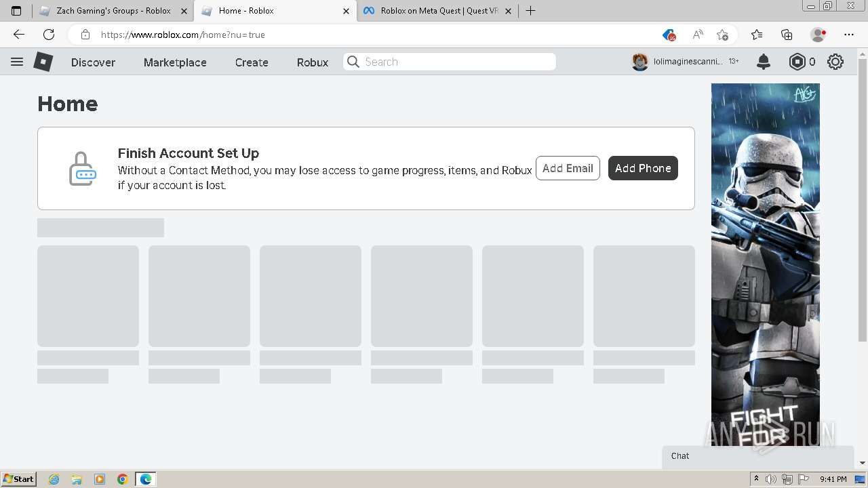Click the Read aloud icon
This screenshot has height=488, width=868.
tap(697, 35)
